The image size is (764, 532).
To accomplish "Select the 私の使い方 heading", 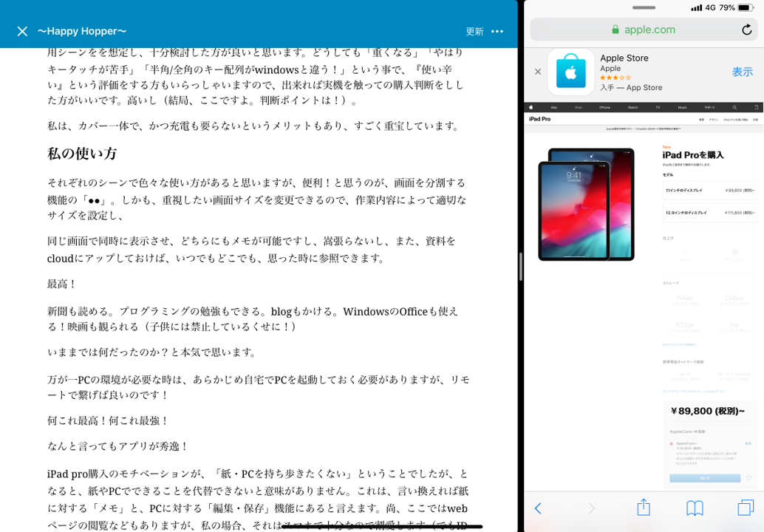I will [82, 154].
